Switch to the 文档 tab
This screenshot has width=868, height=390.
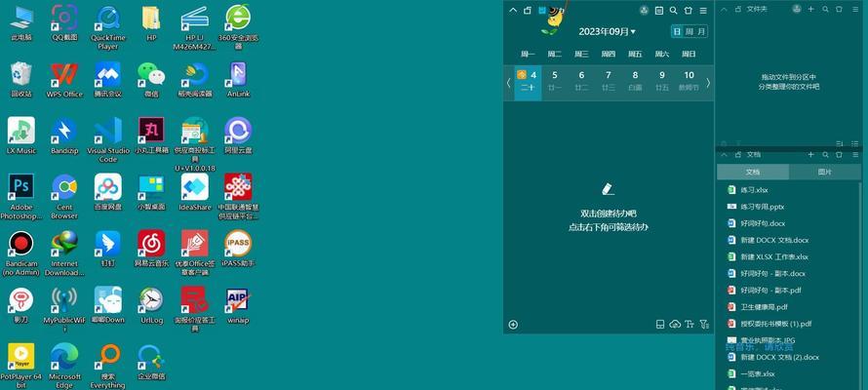(x=753, y=172)
